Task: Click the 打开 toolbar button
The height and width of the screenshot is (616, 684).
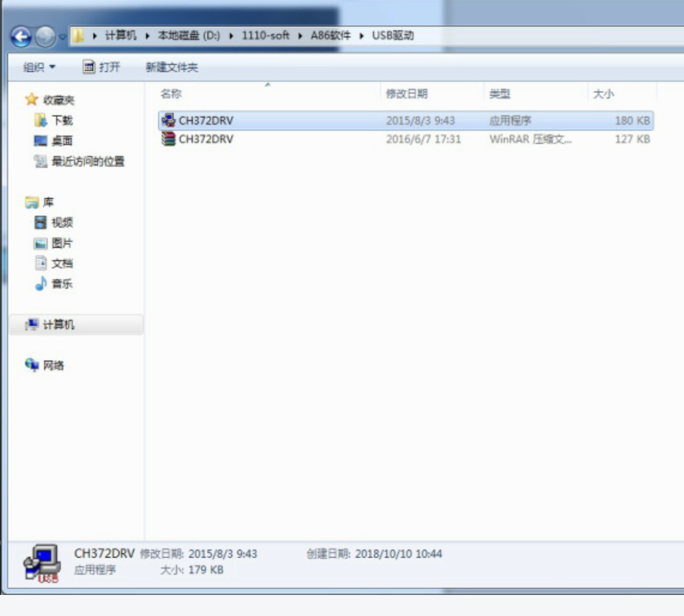Action: (x=101, y=67)
